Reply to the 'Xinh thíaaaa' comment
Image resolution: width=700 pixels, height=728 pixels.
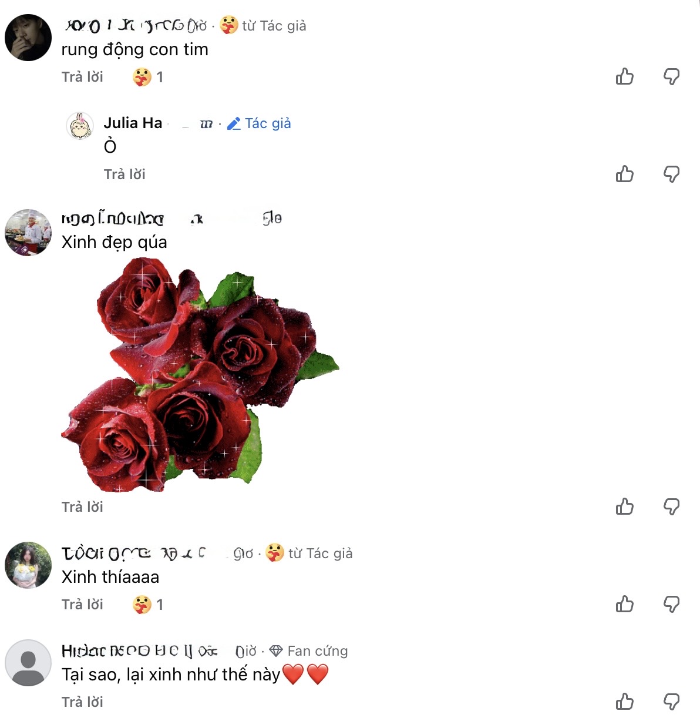point(82,605)
